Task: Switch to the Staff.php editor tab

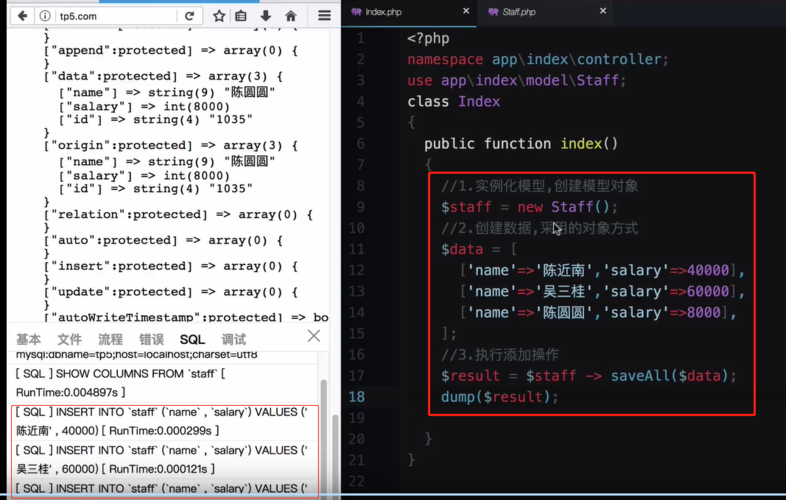Action: [x=519, y=12]
